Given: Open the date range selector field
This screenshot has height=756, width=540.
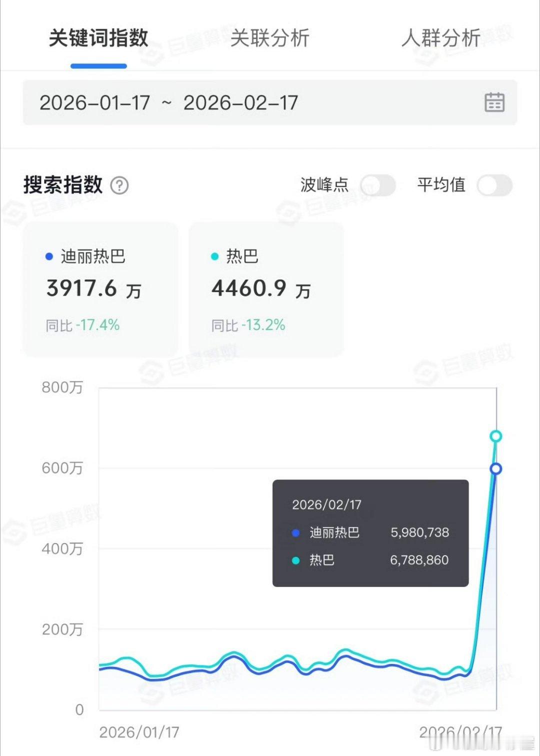Looking at the screenshot, I should [x=270, y=102].
